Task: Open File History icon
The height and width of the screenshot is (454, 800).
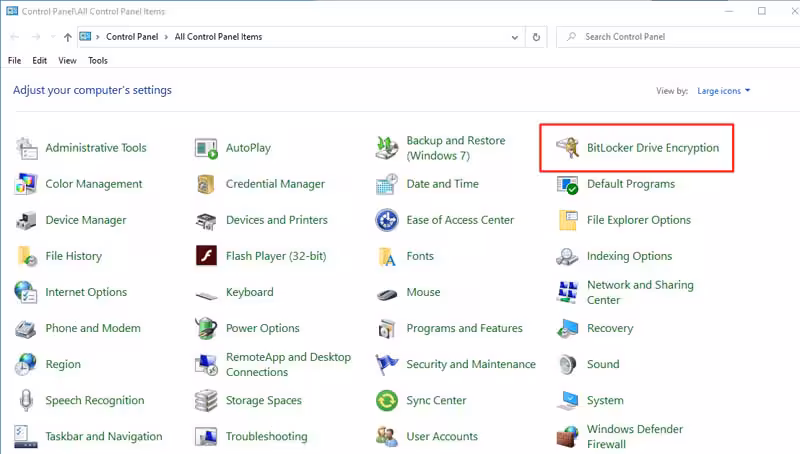Action: [26, 256]
